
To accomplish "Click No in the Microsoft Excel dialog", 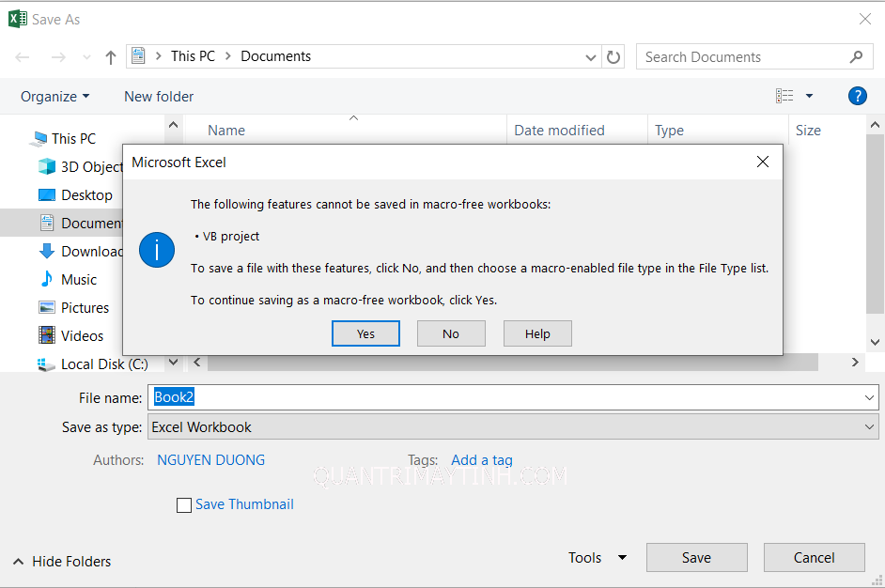I will click(451, 333).
